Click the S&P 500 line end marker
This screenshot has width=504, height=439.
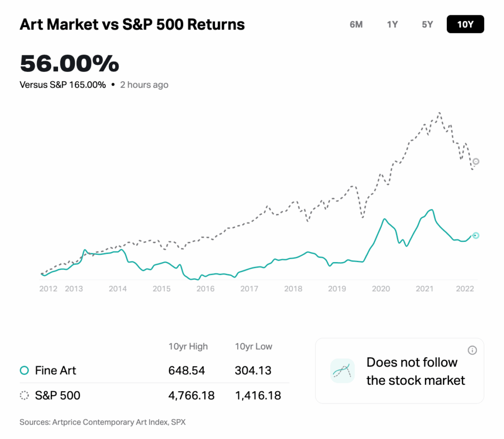tap(476, 162)
